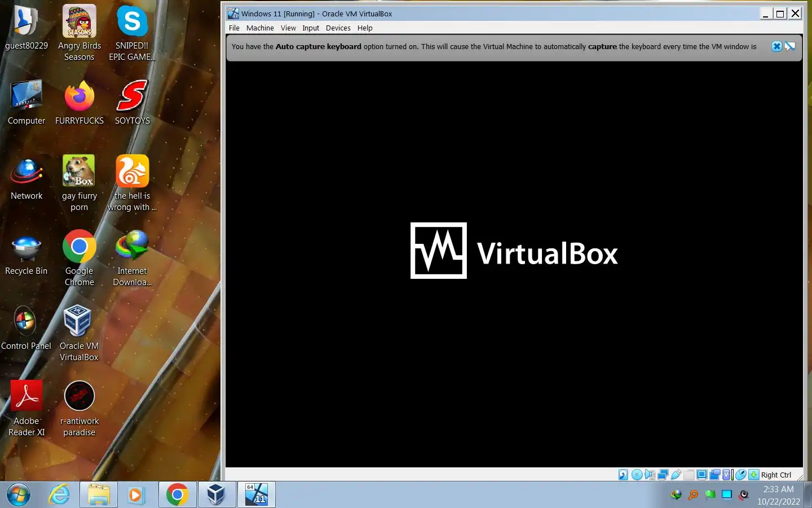Open the Machine menu

pos(260,28)
